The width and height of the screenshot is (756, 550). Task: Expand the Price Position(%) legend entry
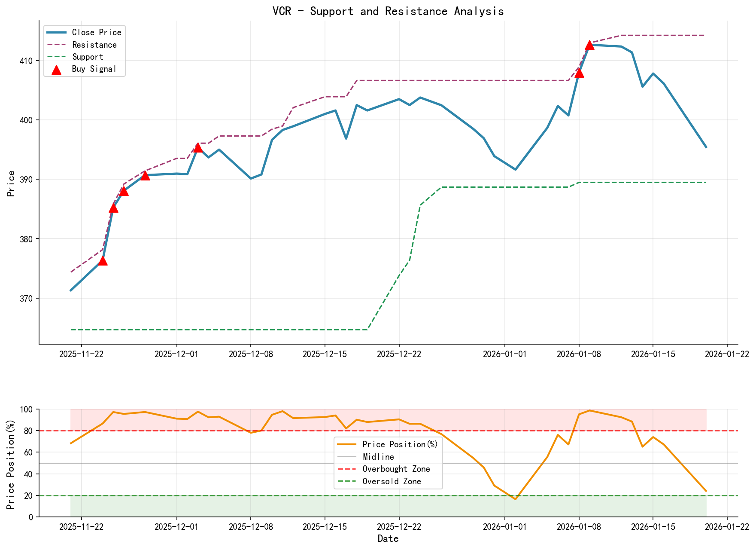[x=399, y=445]
